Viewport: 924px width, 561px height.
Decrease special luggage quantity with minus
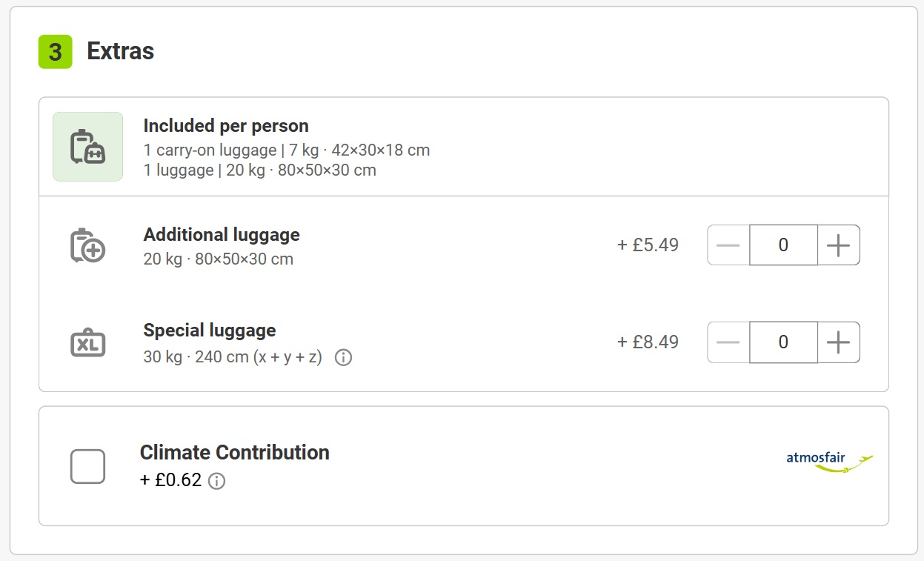(728, 342)
